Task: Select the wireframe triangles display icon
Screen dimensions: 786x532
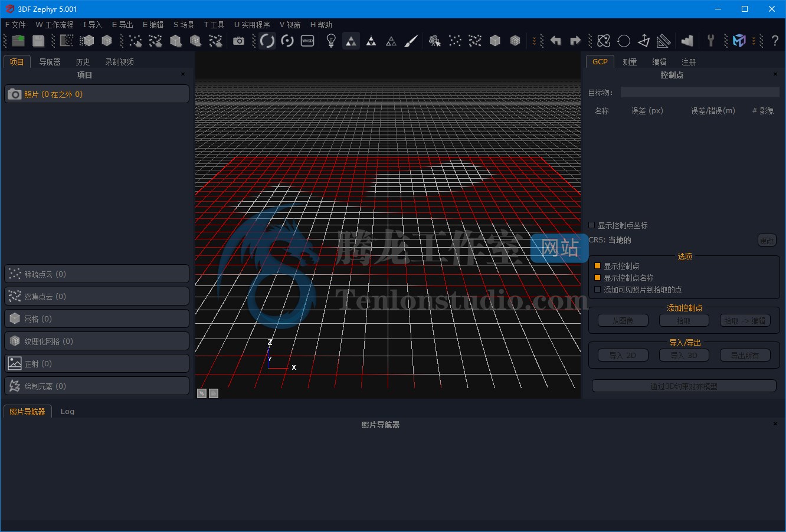Action: pos(391,41)
